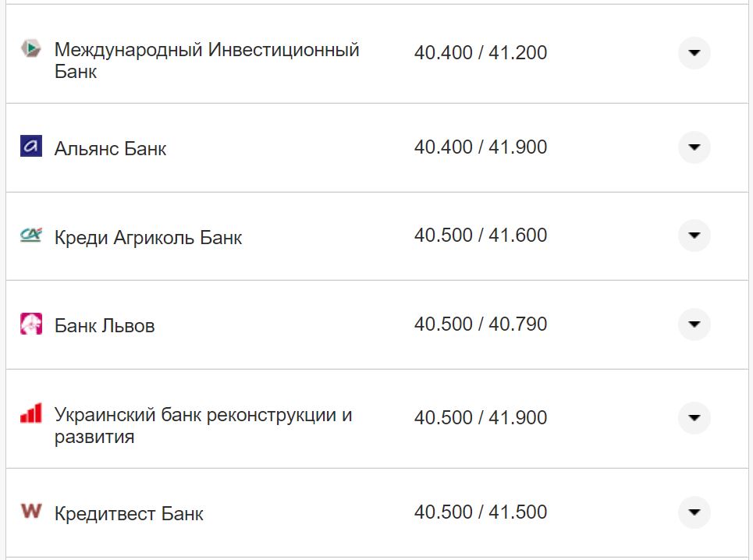Open the Банк Львов link

(x=104, y=325)
